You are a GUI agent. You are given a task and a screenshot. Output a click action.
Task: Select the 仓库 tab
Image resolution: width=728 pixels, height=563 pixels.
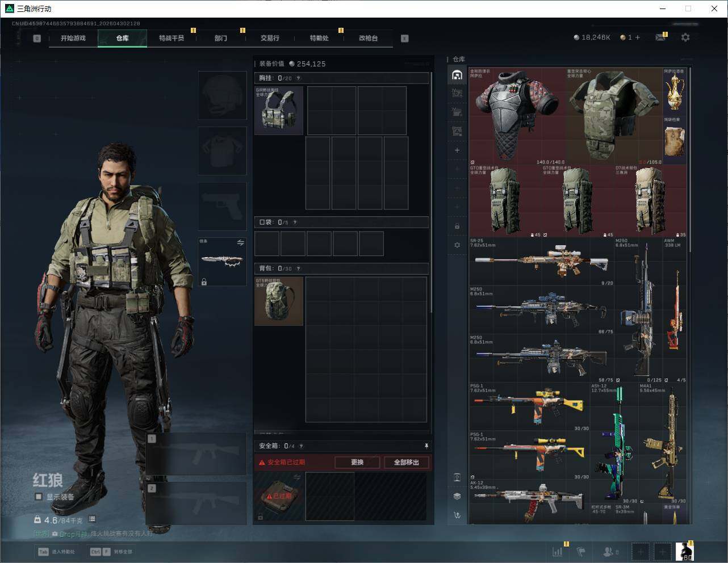[122, 38]
